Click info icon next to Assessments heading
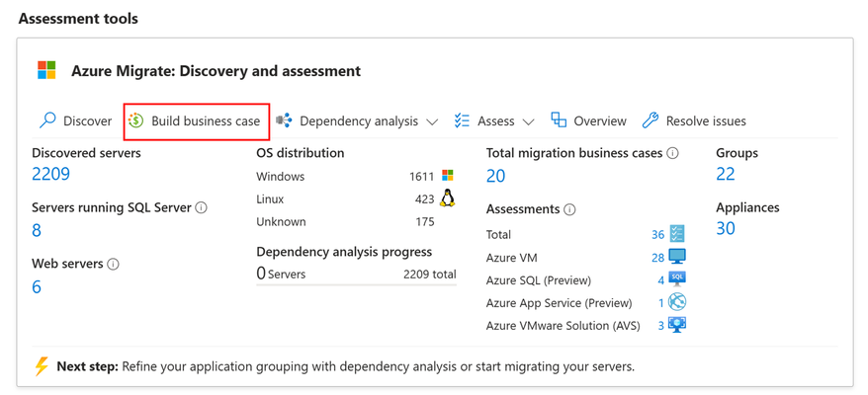This screenshot has height=395, width=868. click(569, 209)
